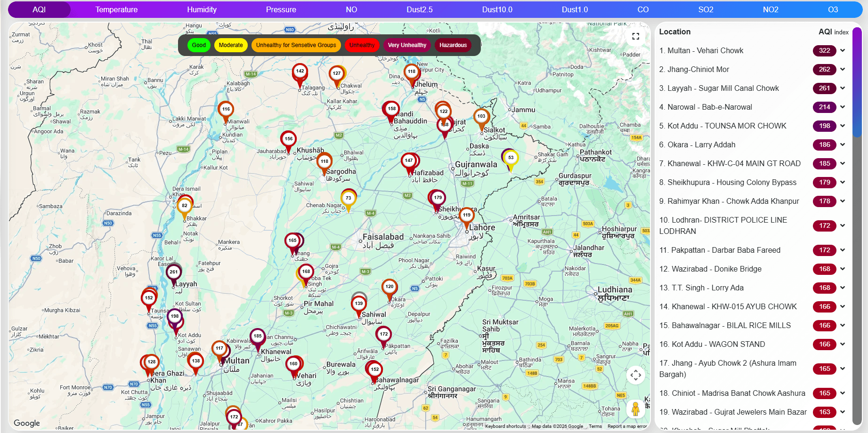Screen dimensions: 868x433
Task: Open the Keyboard shortcuts link
Action: tap(505, 426)
